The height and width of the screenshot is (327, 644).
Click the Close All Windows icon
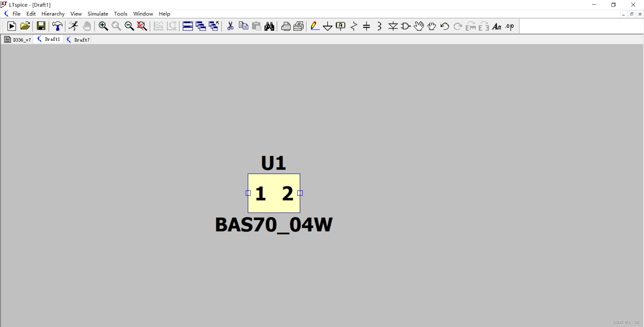click(214, 26)
